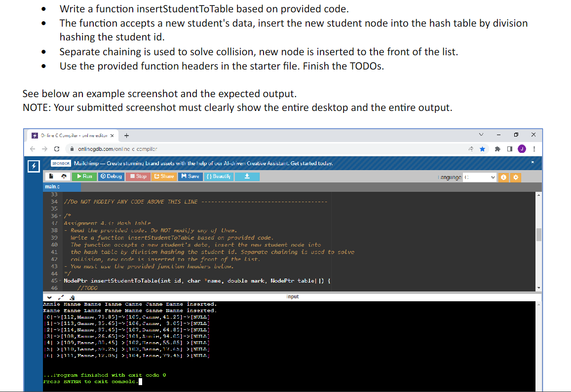Download the code using the download icon

coord(247,176)
